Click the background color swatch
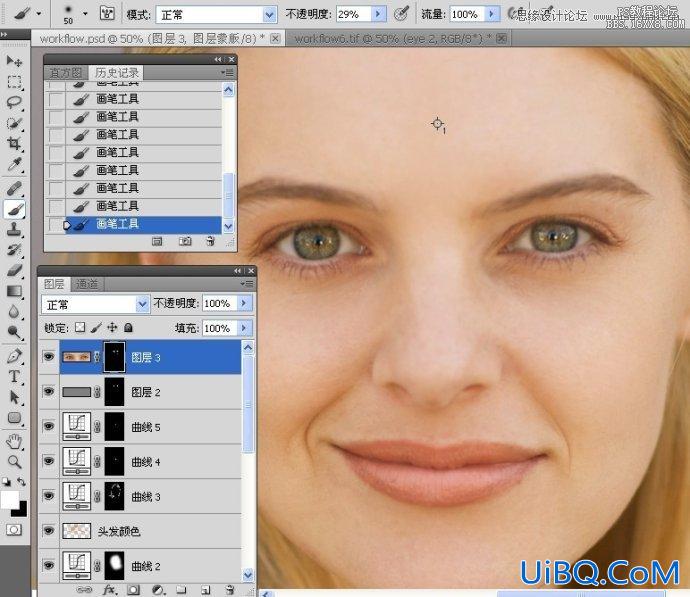The width and height of the screenshot is (690, 597). 21,510
